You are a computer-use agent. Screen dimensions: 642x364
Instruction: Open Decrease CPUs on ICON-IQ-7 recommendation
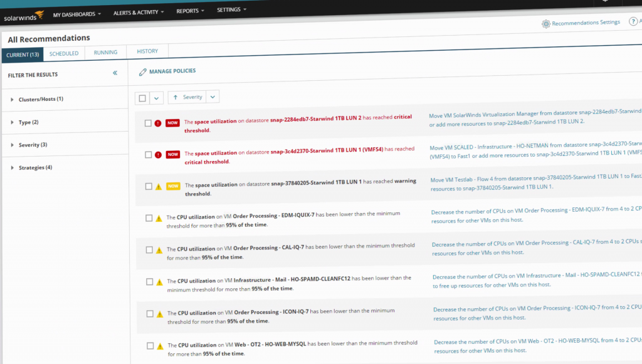click(x=537, y=313)
